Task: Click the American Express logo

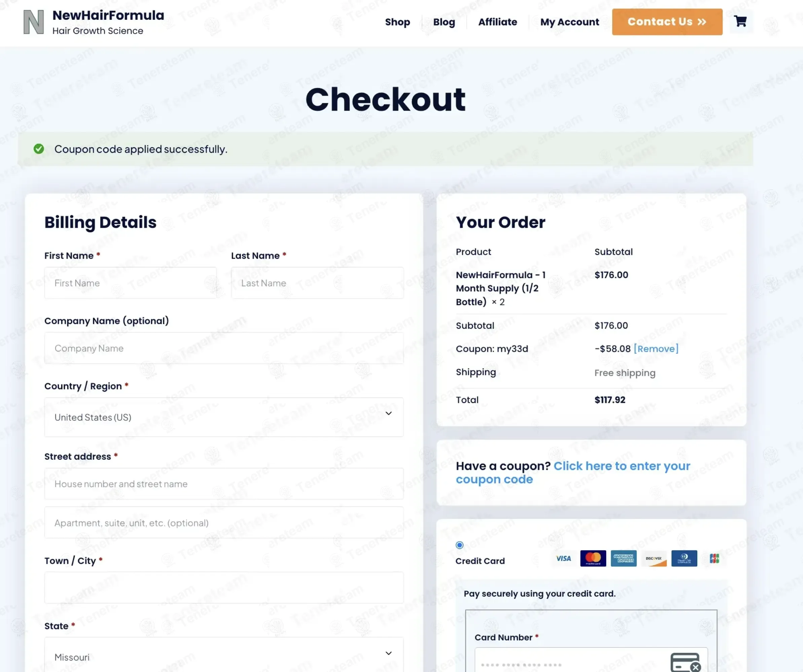Action: [624, 558]
